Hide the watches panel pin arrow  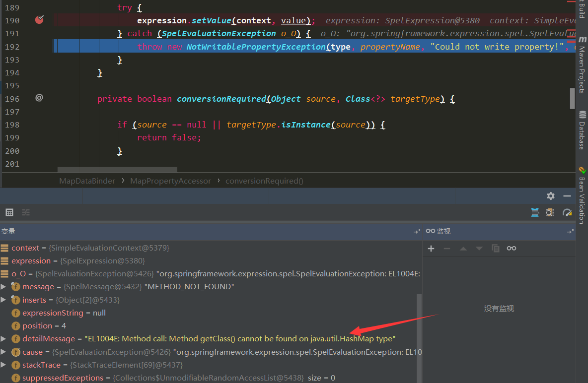click(571, 232)
